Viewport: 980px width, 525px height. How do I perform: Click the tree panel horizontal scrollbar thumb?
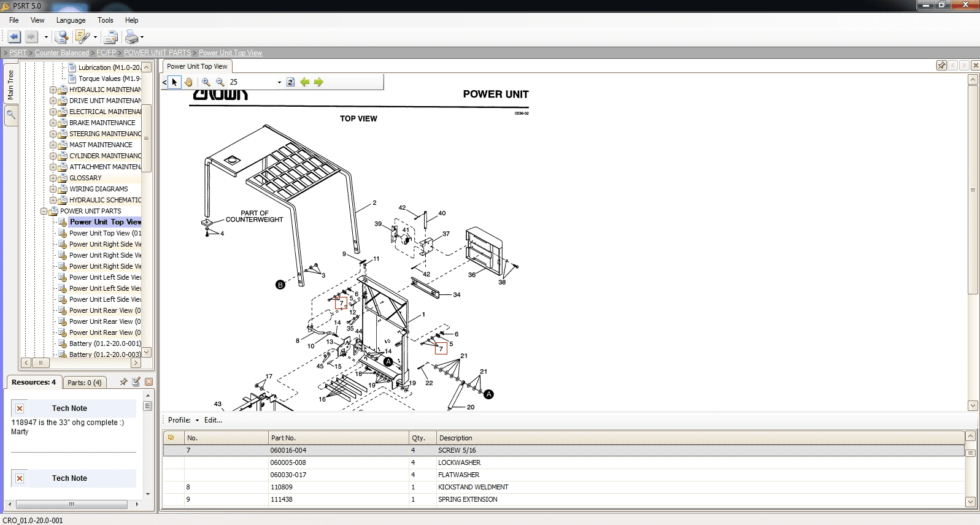[41, 362]
